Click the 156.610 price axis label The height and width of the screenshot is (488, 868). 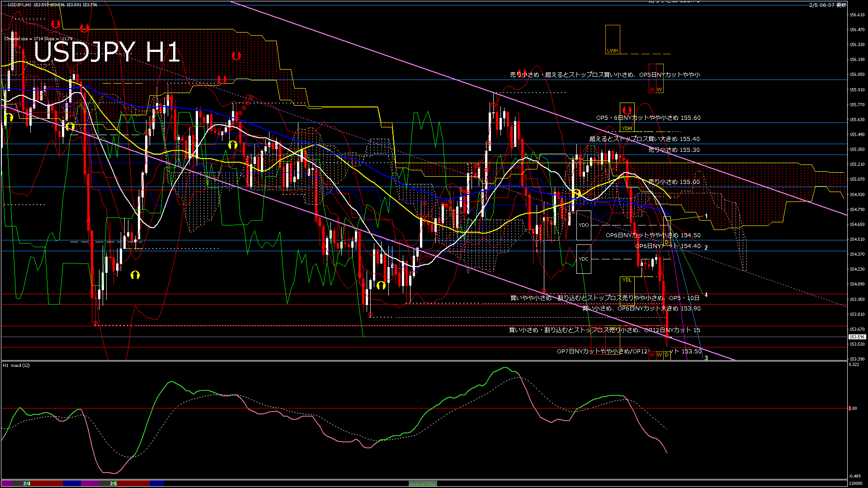(x=857, y=14)
